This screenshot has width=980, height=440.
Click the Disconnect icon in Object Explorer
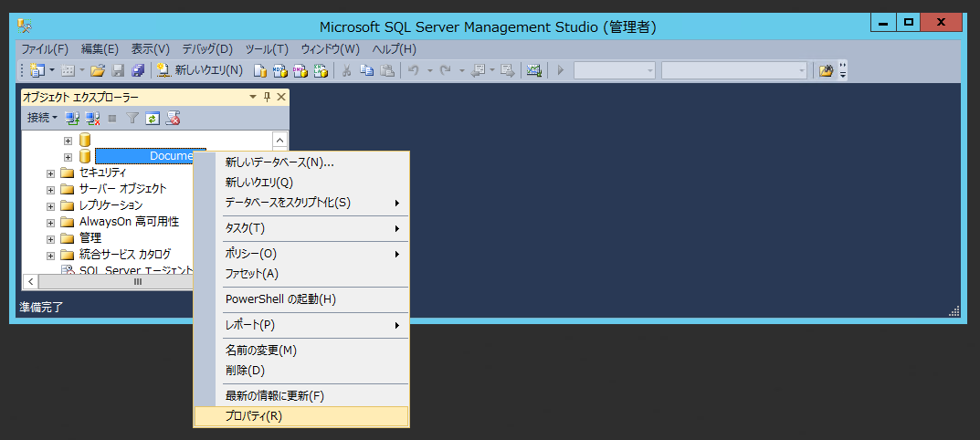(x=93, y=118)
